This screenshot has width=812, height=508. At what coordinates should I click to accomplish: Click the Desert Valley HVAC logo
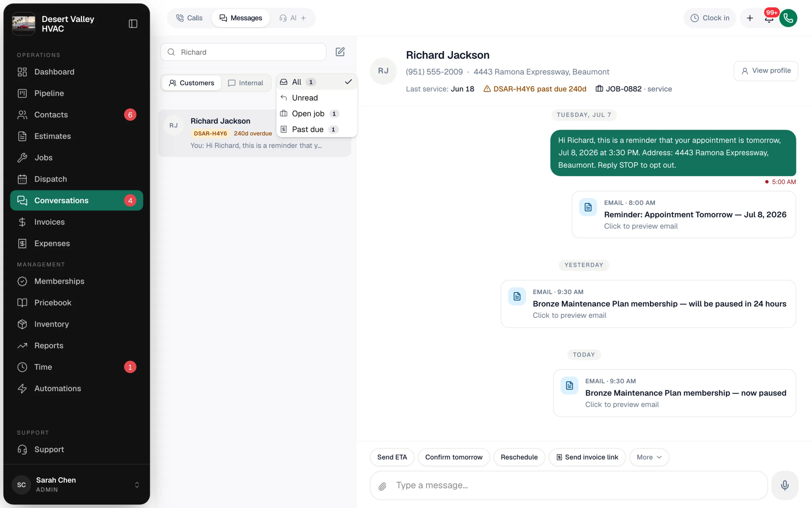pyautogui.click(x=24, y=24)
